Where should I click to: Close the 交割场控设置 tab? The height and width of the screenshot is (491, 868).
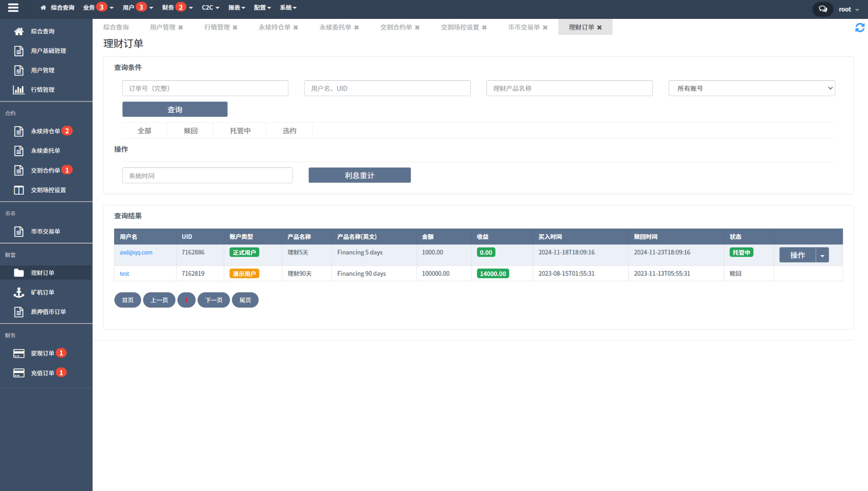[x=484, y=27]
